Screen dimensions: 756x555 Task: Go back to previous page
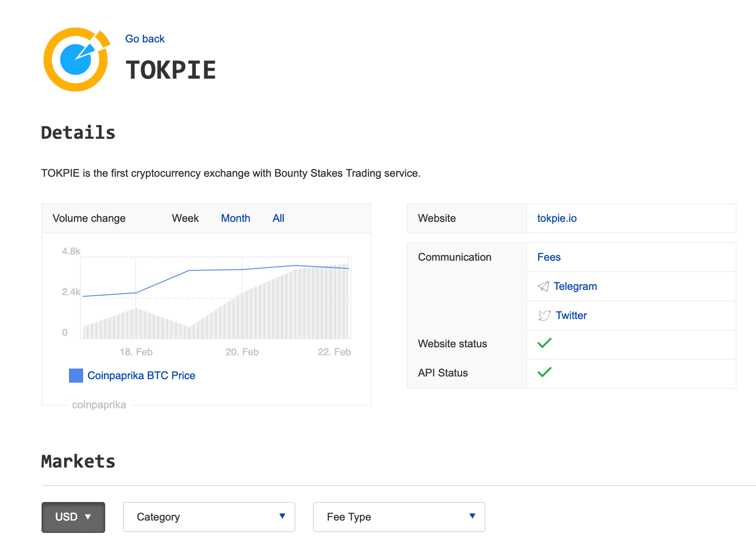pyautogui.click(x=145, y=39)
